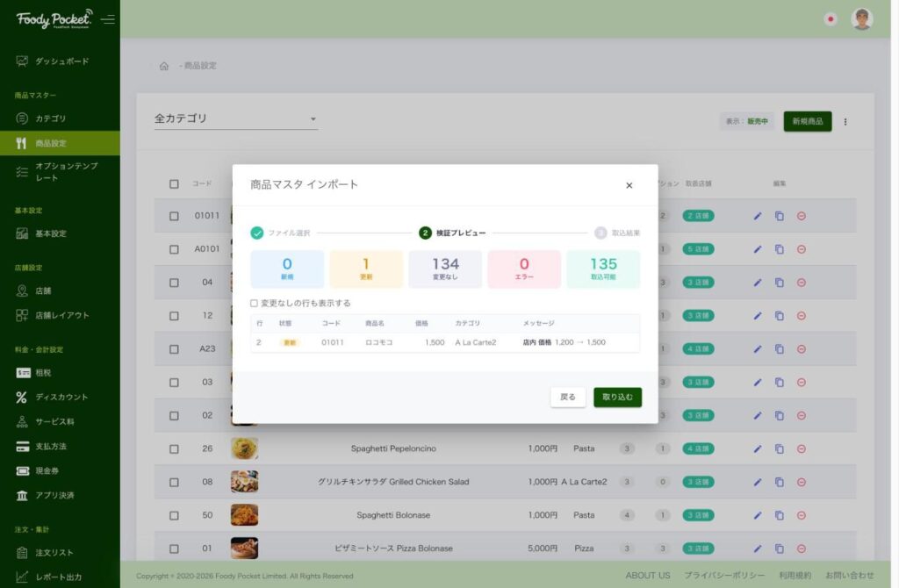Close the 商品マスタ インポート dialog
Viewport: 899px width, 588px height.
pyautogui.click(x=629, y=185)
